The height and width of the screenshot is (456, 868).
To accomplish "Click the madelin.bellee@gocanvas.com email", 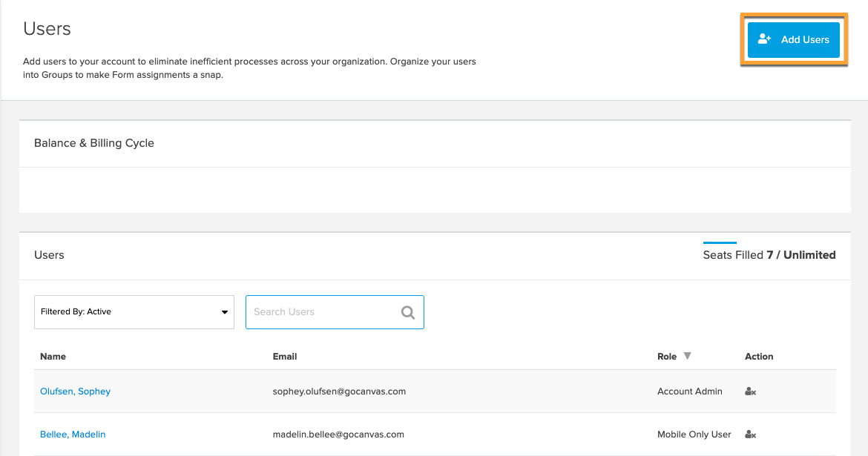I will pos(338,434).
